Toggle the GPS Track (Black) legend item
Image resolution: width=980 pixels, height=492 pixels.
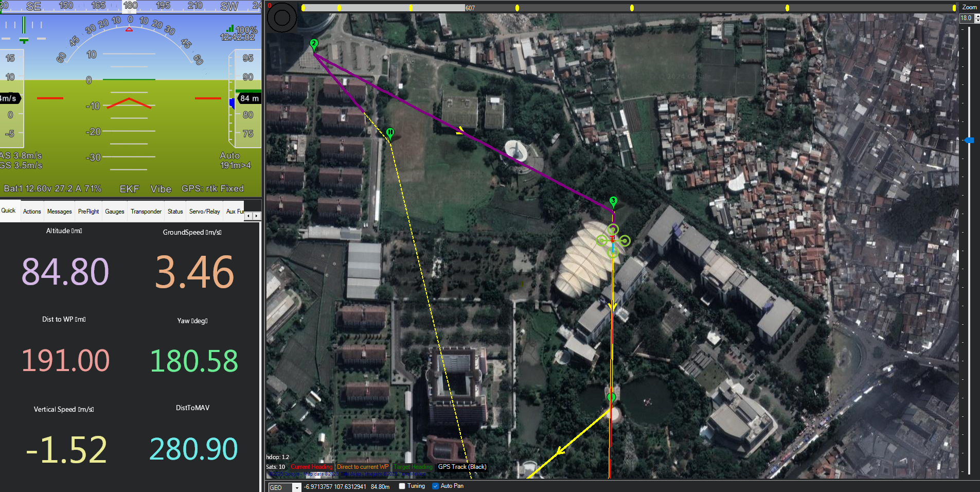click(x=461, y=467)
